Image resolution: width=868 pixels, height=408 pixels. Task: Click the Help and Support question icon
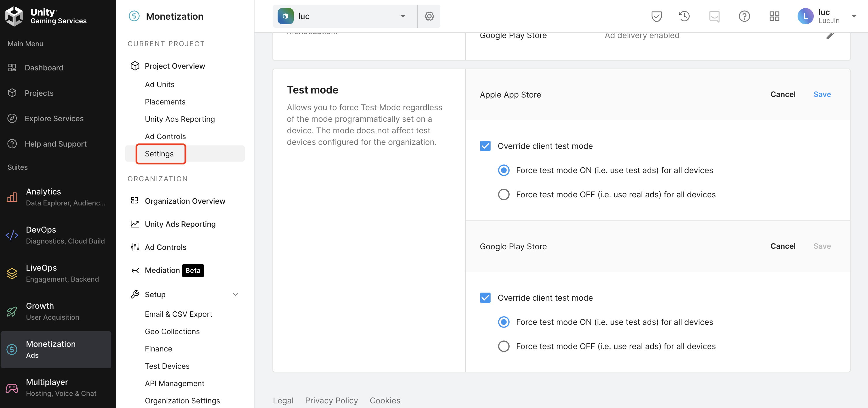coord(12,144)
